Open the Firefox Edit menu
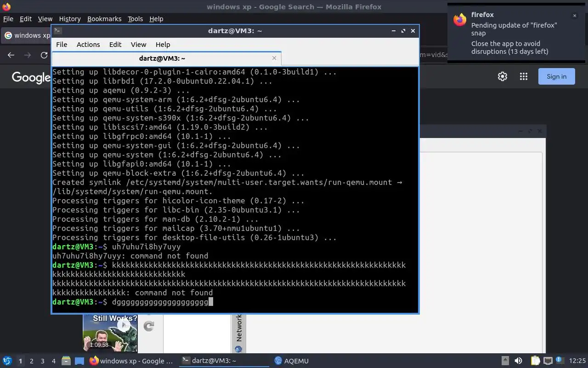 [x=26, y=19]
